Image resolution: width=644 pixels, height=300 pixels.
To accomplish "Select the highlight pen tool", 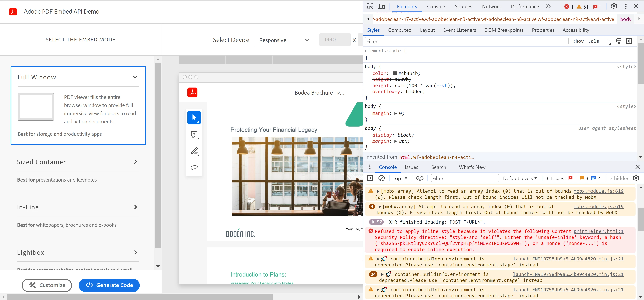I will click(x=194, y=151).
